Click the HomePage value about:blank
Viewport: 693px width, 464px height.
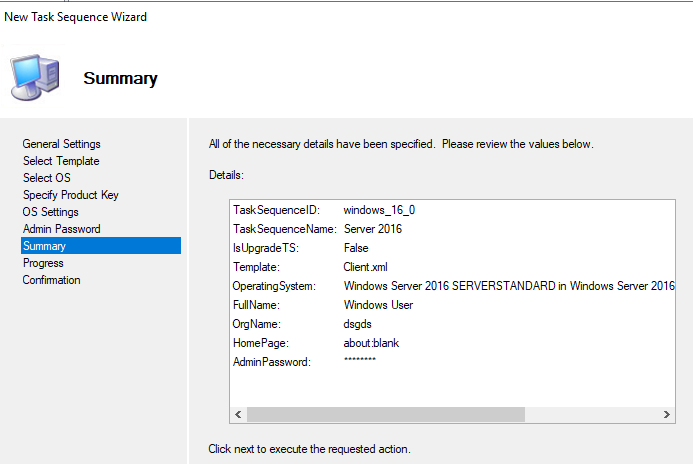click(371, 343)
